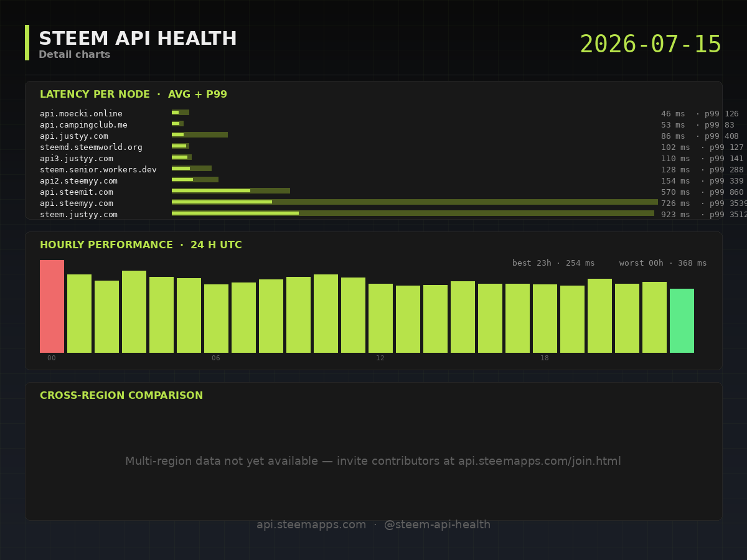Image resolution: width=747 pixels, height=560 pixels.
Task: Click the "154 ms · p99 339" value
Action: (702, 181)
